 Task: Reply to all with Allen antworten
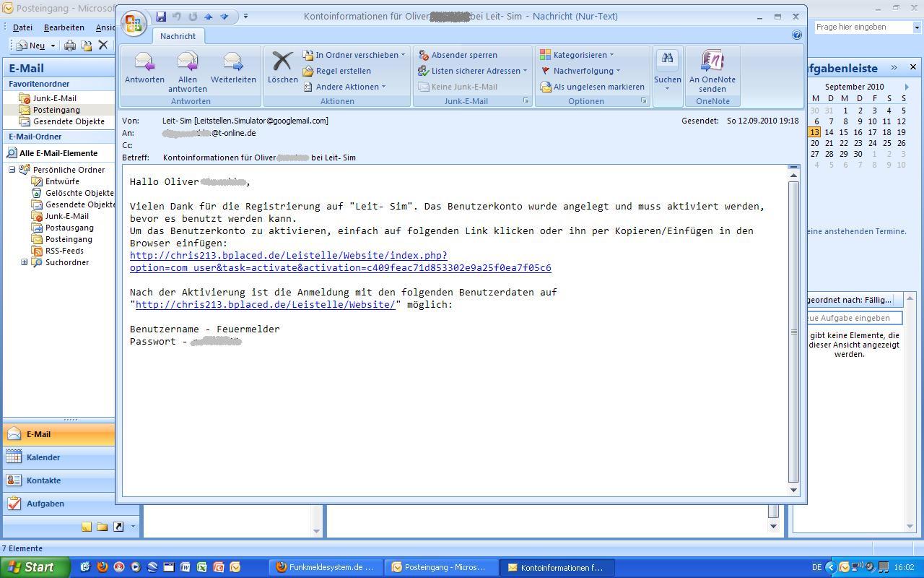pos(188,71)
